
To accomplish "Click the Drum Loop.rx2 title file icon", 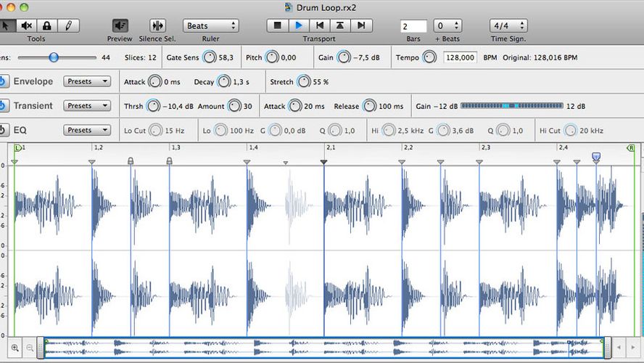I will click(x=289, y=7).
